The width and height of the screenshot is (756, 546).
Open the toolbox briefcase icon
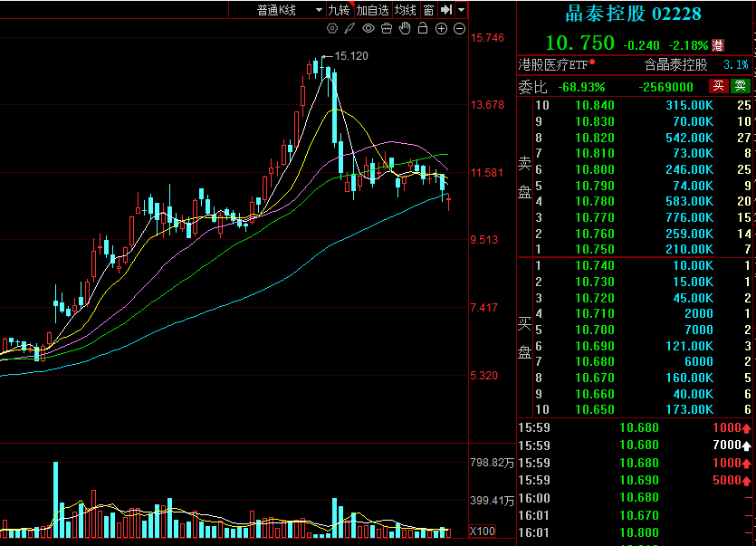click(387, 29)
